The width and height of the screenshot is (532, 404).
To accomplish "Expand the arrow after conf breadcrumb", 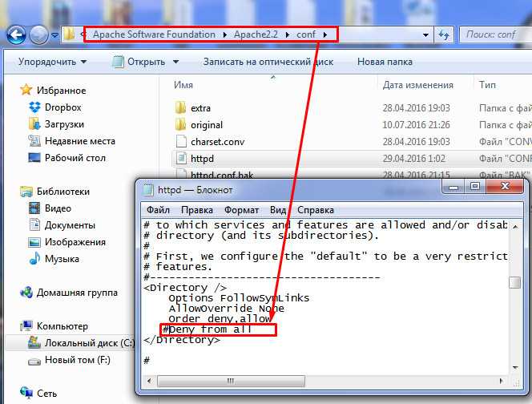I will 325,34.
